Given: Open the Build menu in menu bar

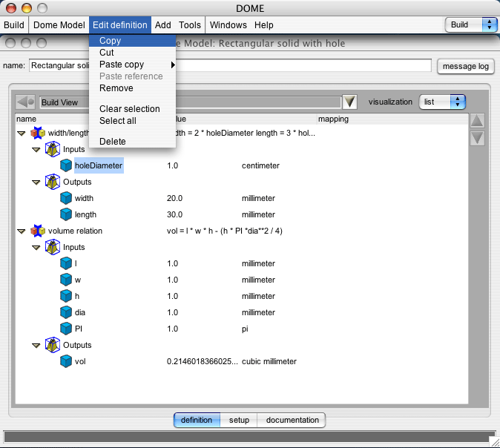Looking at the screenshot, I should click(14, 25).
